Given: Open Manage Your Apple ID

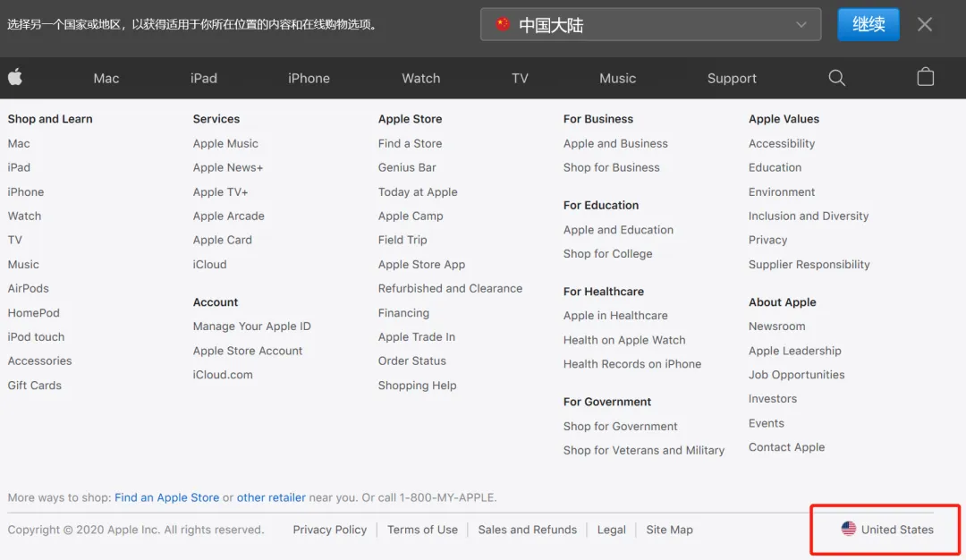Looking at the screenshot, I should (252, 327).
